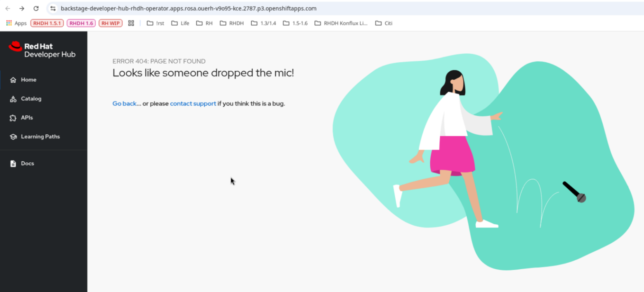The image size is (644, 292).
Task: Go to Home in sidebar
Action: (43, 80)
